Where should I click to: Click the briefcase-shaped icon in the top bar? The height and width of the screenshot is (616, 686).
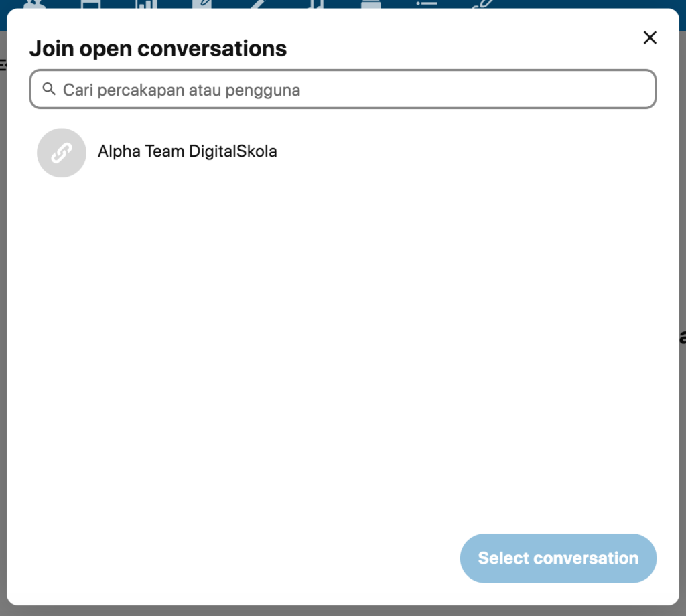[x=369, y=4]
